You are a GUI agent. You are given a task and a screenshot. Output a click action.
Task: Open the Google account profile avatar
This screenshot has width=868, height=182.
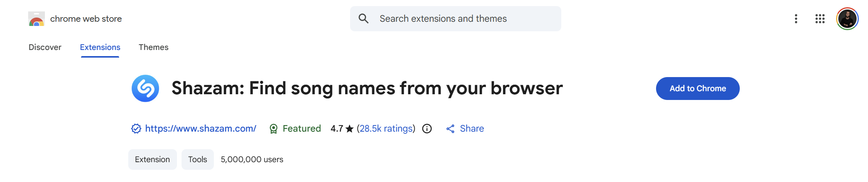[847, 19]
